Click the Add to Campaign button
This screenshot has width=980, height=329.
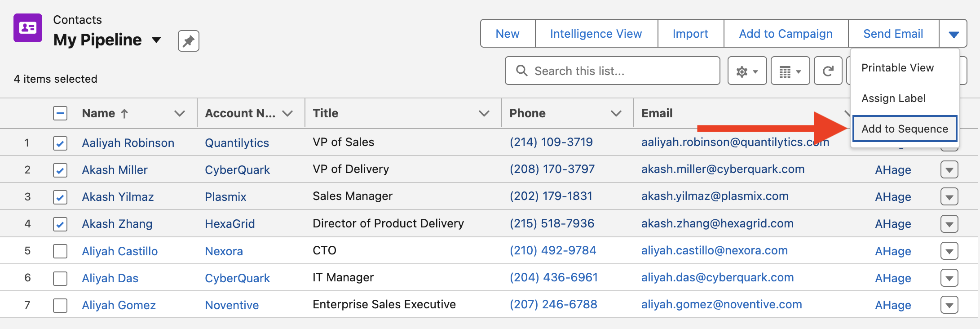[x=786, y=33]
